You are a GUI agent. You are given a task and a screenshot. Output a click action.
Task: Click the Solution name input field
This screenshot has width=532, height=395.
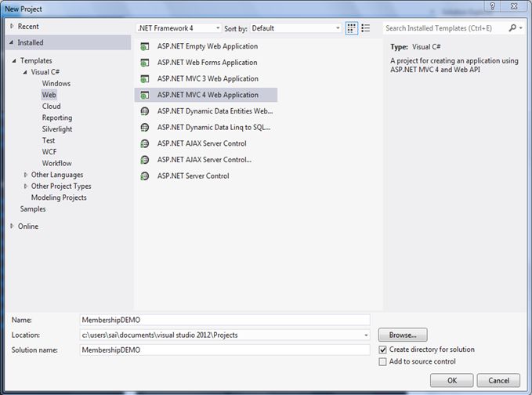coord(225,350)
